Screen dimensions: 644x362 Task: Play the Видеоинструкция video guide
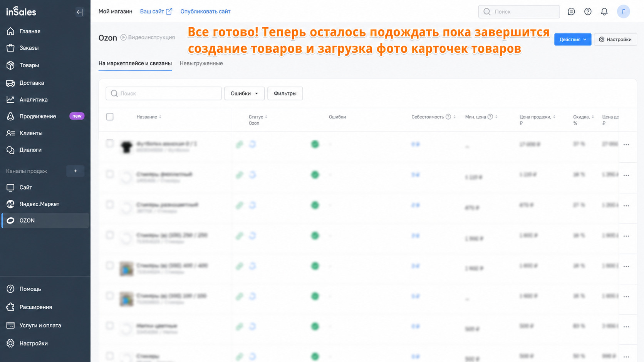148,37
